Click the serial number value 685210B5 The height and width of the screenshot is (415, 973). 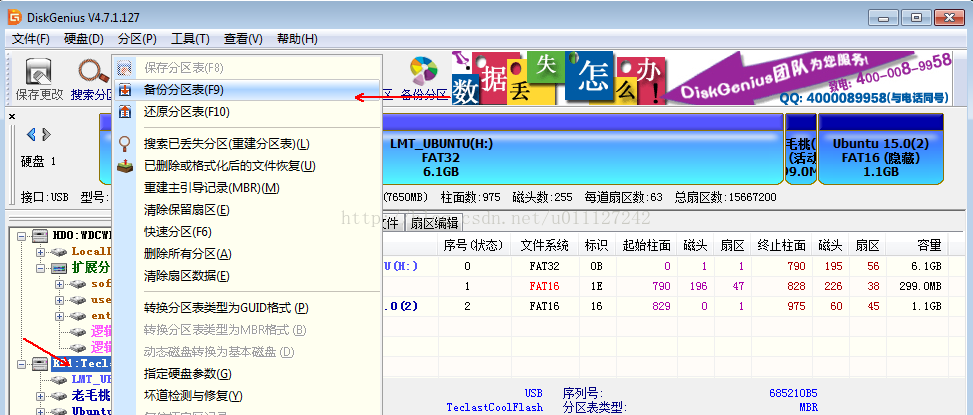tap(792, 393)
